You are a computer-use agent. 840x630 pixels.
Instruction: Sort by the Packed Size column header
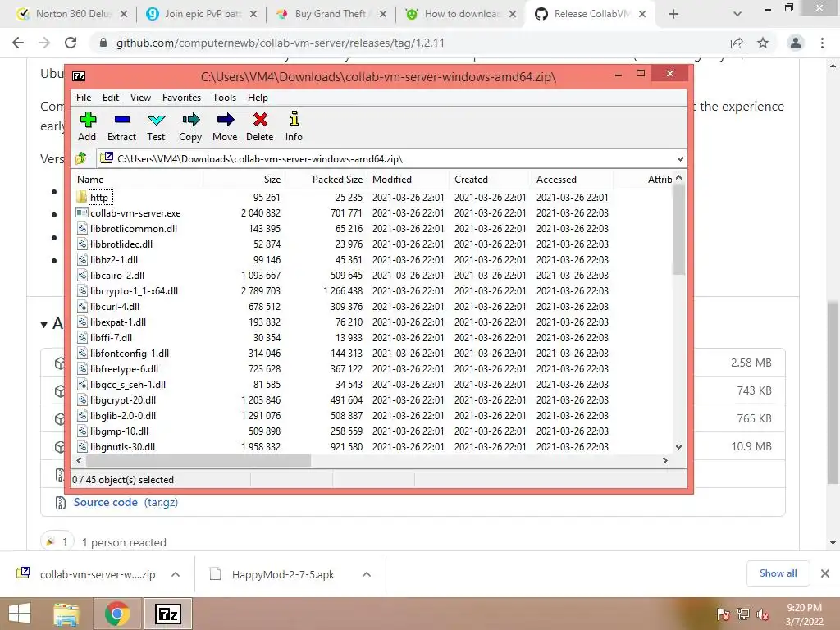click(326, 180)
